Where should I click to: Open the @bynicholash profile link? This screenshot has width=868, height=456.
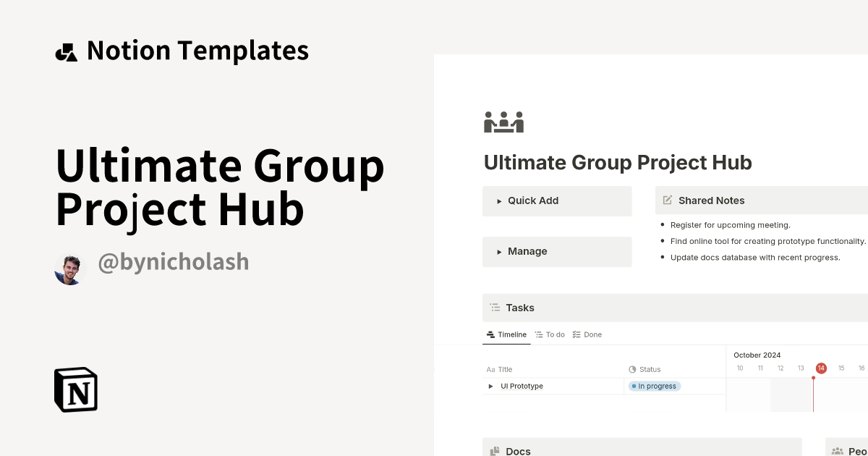(x=173, y=261)
